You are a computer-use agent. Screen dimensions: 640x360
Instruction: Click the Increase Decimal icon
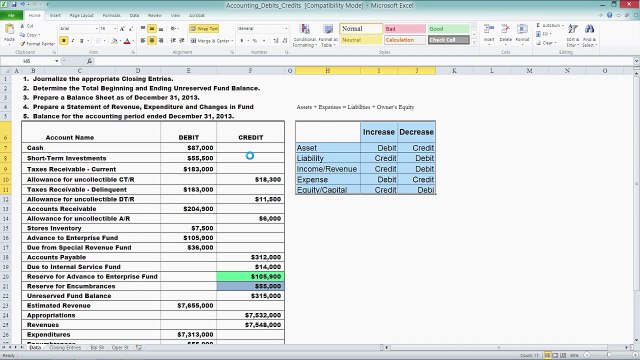276,41
